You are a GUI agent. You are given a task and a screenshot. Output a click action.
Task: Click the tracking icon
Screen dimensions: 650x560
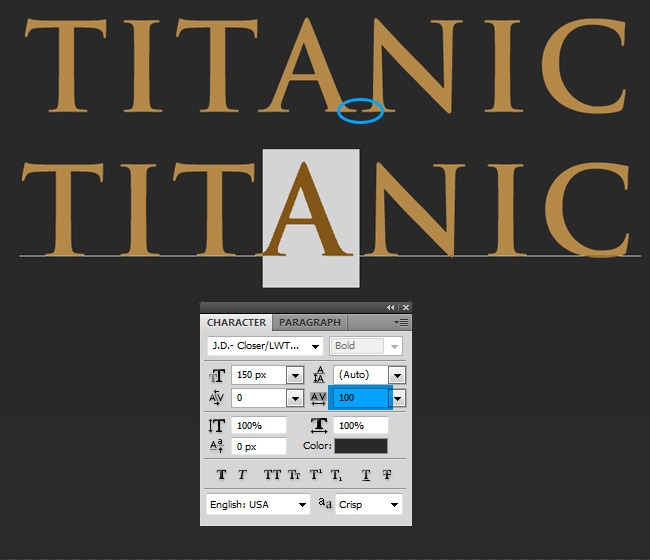tap(318, 398)
